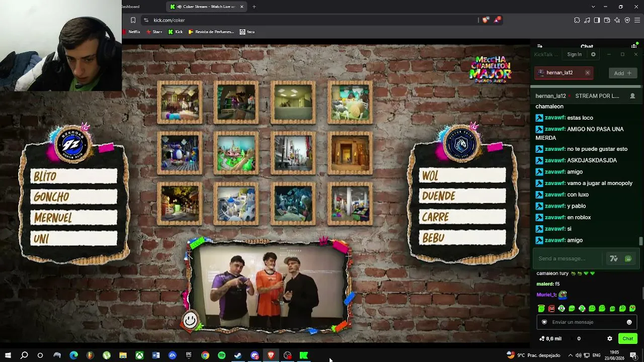Image resolution: width=644 pixels, height=362 pixels.
Task: Open Google Chrome from the taskbar
Action: (205, 355)
